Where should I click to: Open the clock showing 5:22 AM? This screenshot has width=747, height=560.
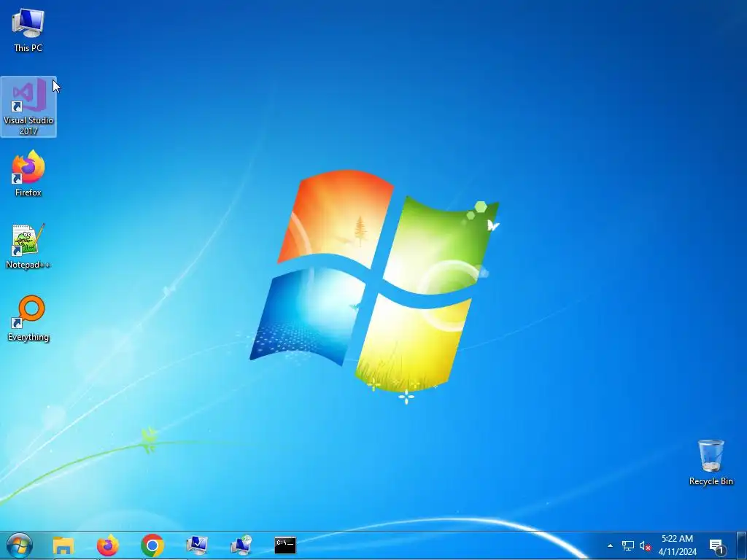tap(678, 545)
